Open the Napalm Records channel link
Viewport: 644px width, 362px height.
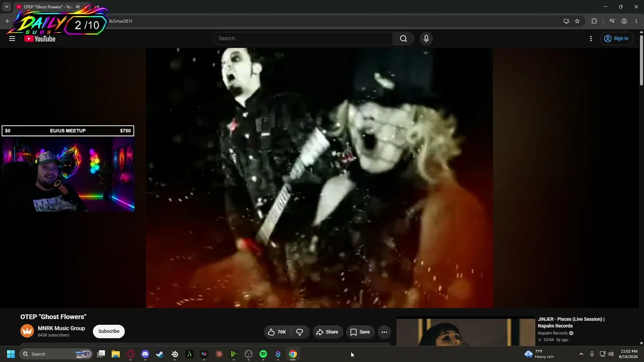click(552, 333)
